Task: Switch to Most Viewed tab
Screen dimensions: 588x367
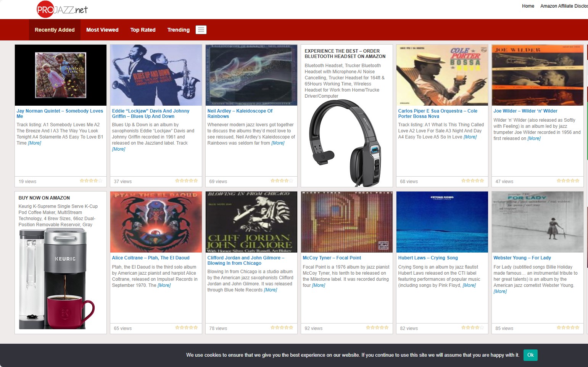Action: (x=102, y=30)
